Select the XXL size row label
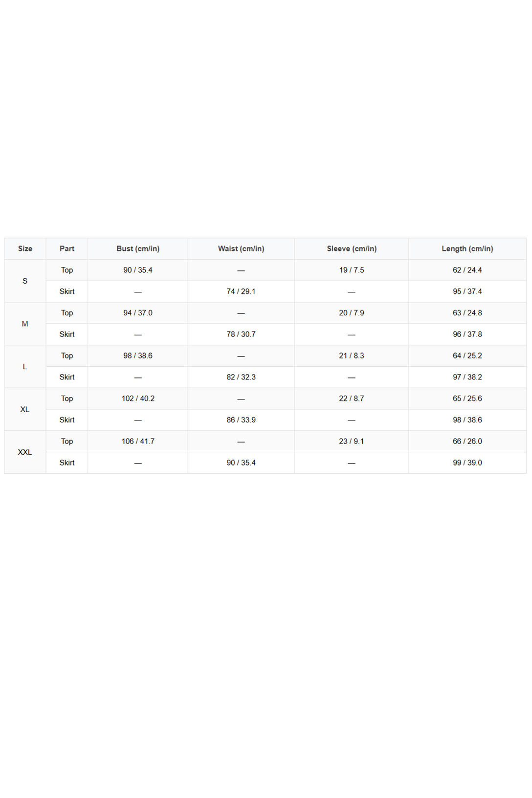 [25, 452]
